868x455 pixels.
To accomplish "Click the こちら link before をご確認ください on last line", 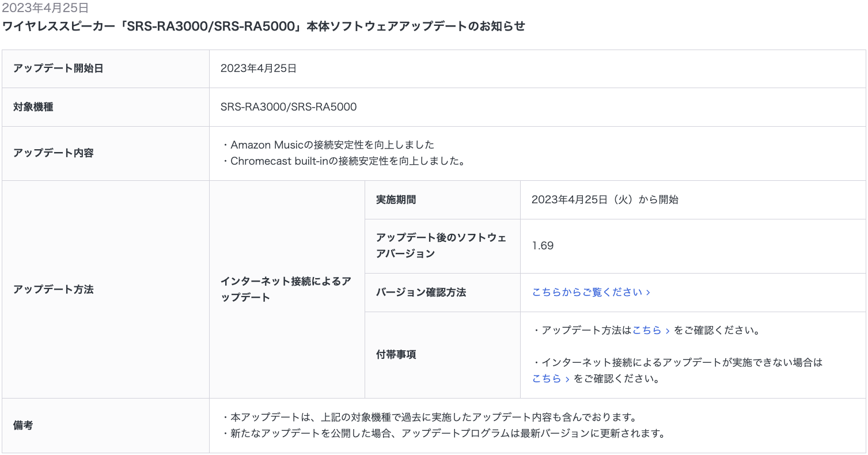I will pyautogui.click(x=551, y=379).
